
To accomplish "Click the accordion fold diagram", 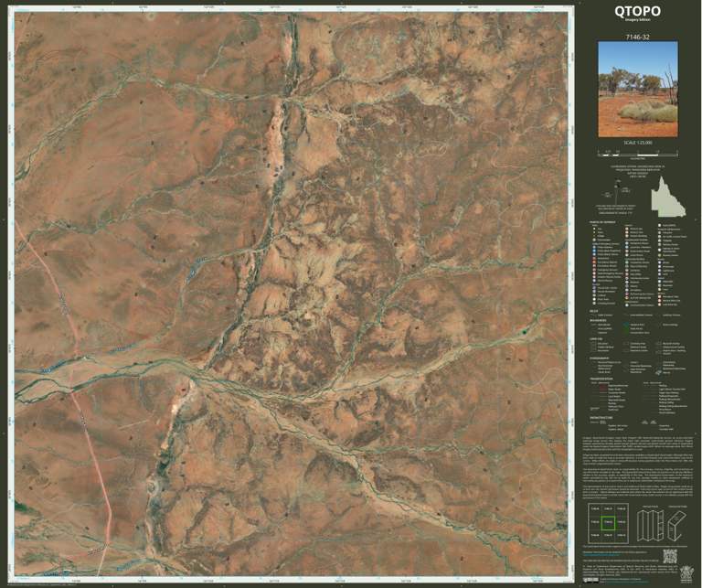I will click(x=650, y=526).
